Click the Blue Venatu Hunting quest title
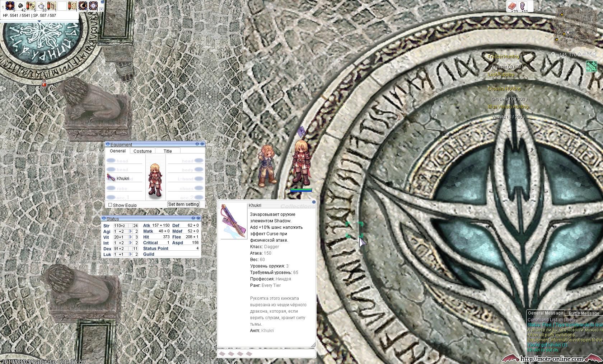Viewport: 603px width, 364px height. pyautogui.click(x=508, y=107)
